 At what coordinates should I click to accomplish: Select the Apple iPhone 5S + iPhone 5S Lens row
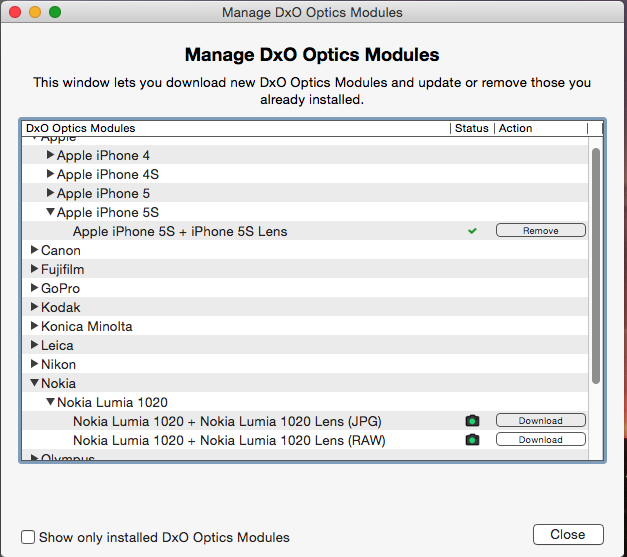pos(305,231)
